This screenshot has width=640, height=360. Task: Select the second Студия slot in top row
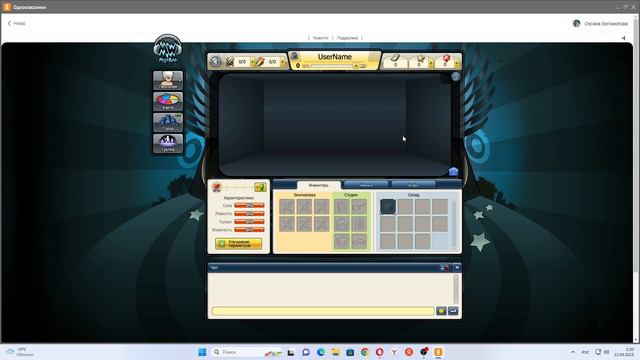(359, 207)
